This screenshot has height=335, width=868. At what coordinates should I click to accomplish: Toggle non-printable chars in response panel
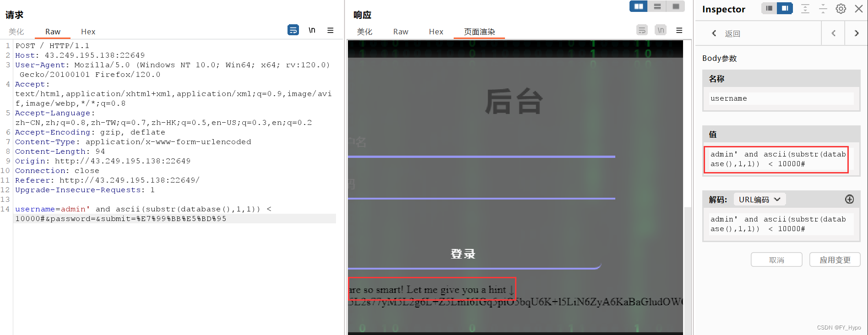661,30
